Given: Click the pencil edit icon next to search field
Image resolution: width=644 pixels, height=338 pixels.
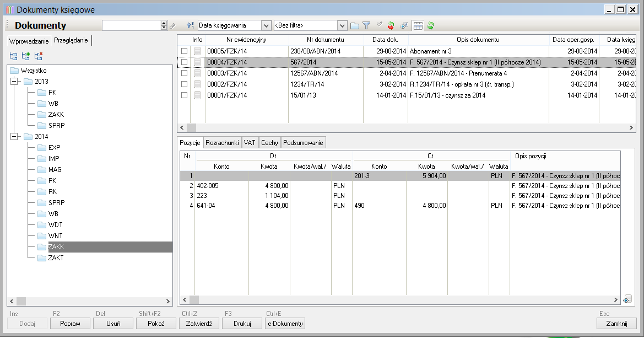Looking at the screenshot, I should [172, 26].
